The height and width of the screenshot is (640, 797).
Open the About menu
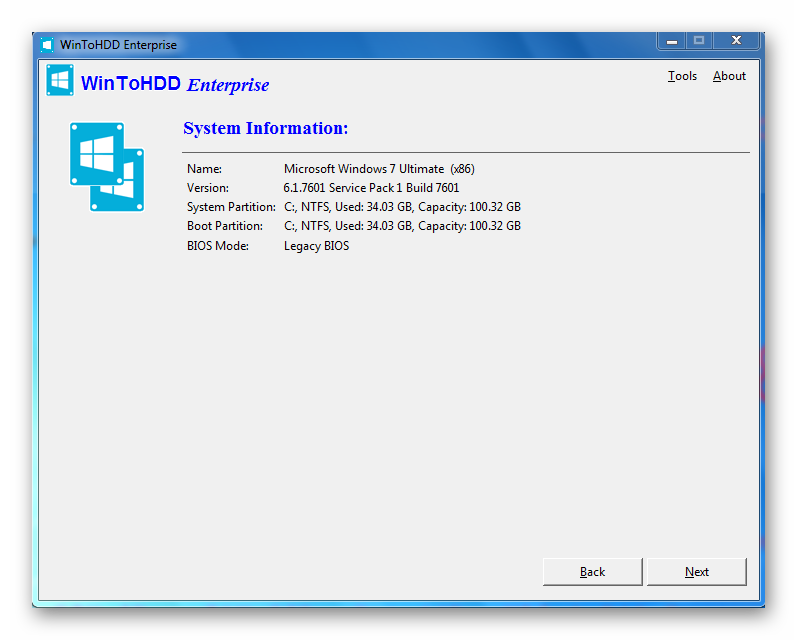pyautogui.click(x=729, y=76)
